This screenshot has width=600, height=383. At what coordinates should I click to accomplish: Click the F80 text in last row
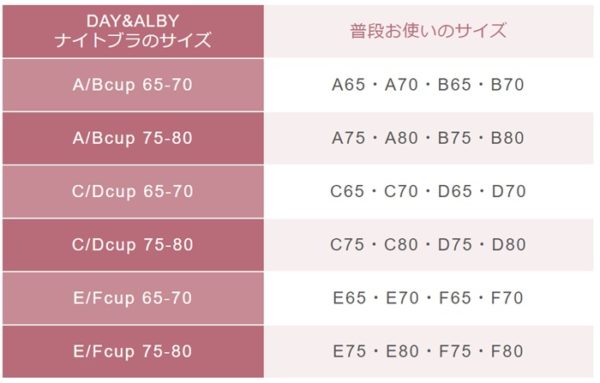pos(507,352)
